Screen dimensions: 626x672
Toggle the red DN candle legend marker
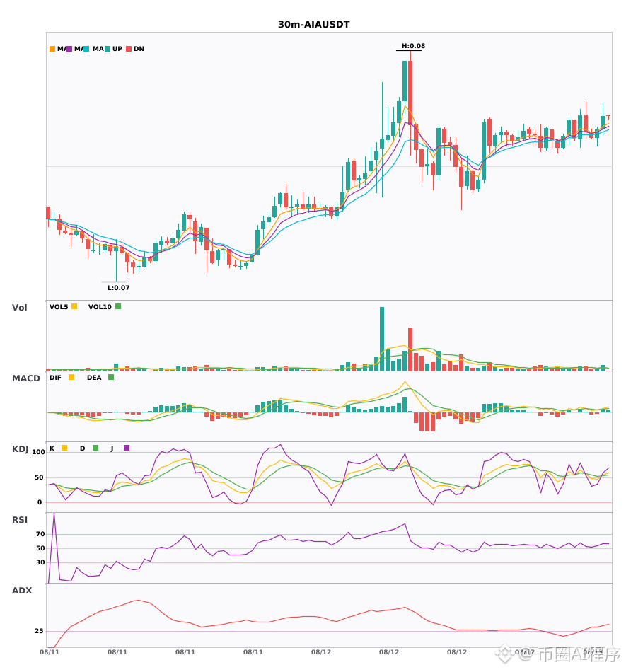coord(129,49)
